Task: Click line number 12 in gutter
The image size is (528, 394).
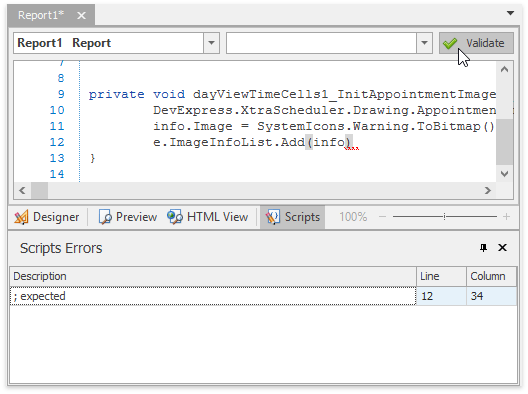Action: [x=57, y=142]
